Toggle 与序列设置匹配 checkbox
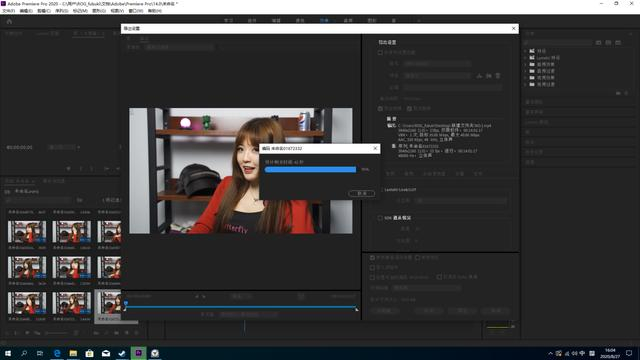Image resolution: width=640 pixels, height=360 pixels. tap(380, 53)
